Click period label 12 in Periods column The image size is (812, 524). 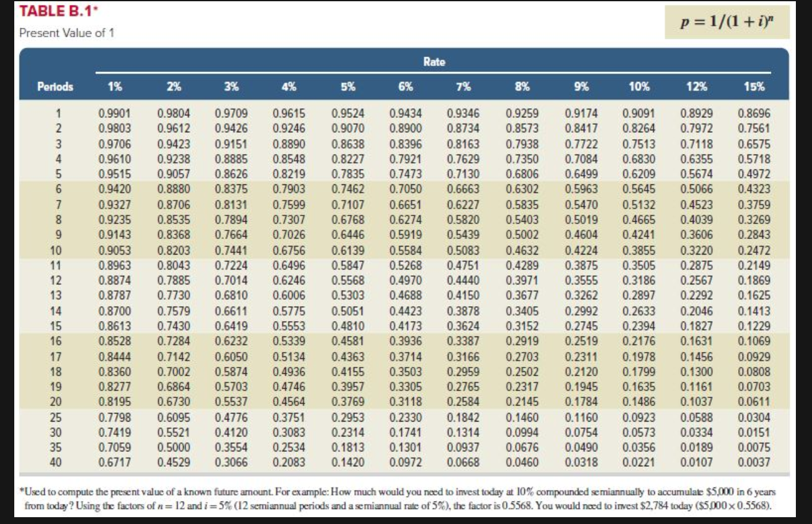pos(56,280)
